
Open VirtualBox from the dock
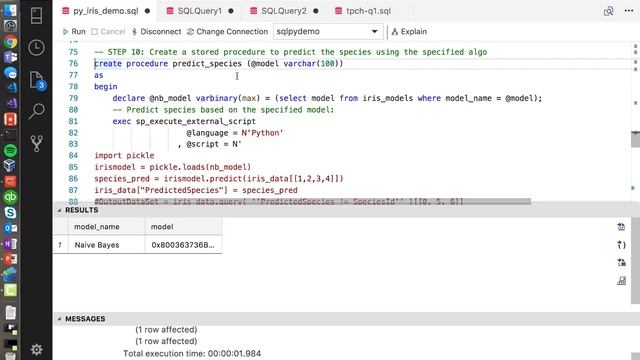pos(10,166)
